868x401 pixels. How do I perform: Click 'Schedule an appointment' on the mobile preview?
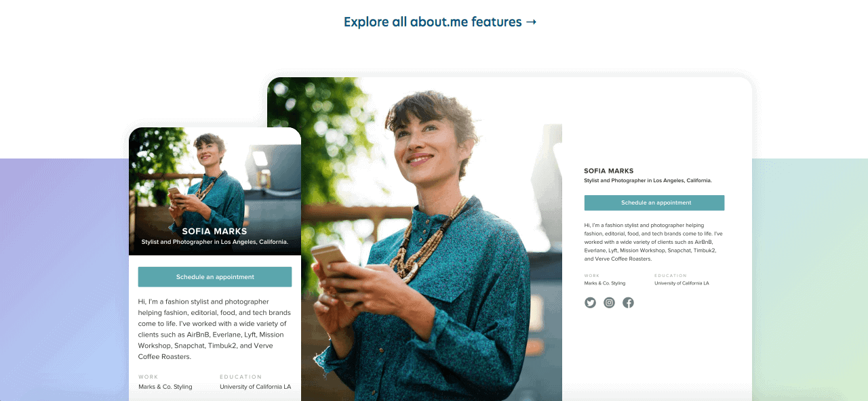pyautogui.click(x=215, y=277)
